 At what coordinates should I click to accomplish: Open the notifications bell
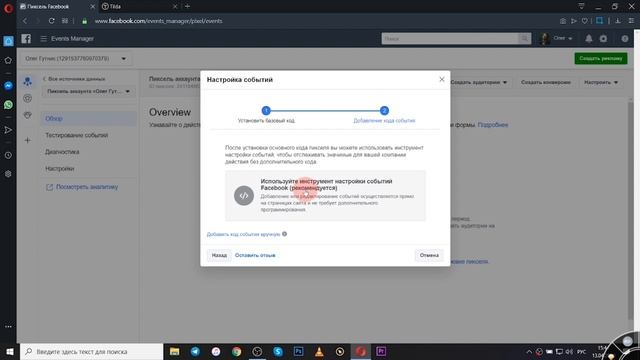[589, 38]
